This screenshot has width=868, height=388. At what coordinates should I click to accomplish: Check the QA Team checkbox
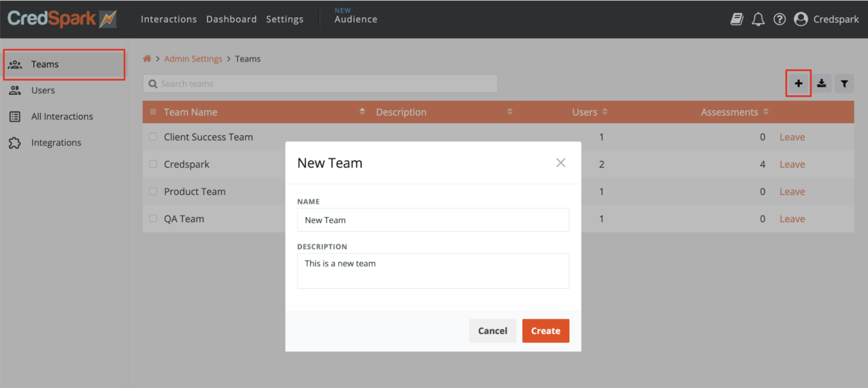[x=153, y=218]
